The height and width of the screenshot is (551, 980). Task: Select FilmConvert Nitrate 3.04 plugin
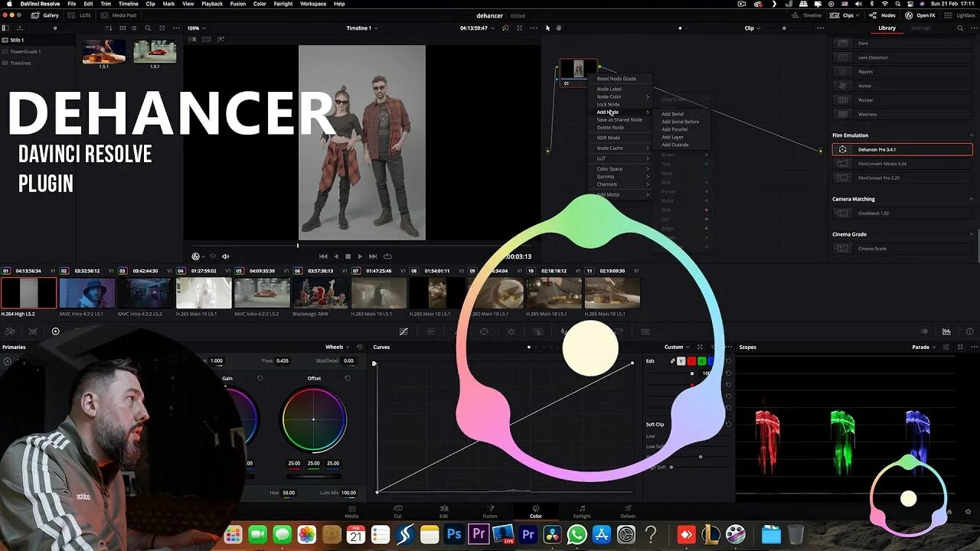pos(902,164)
